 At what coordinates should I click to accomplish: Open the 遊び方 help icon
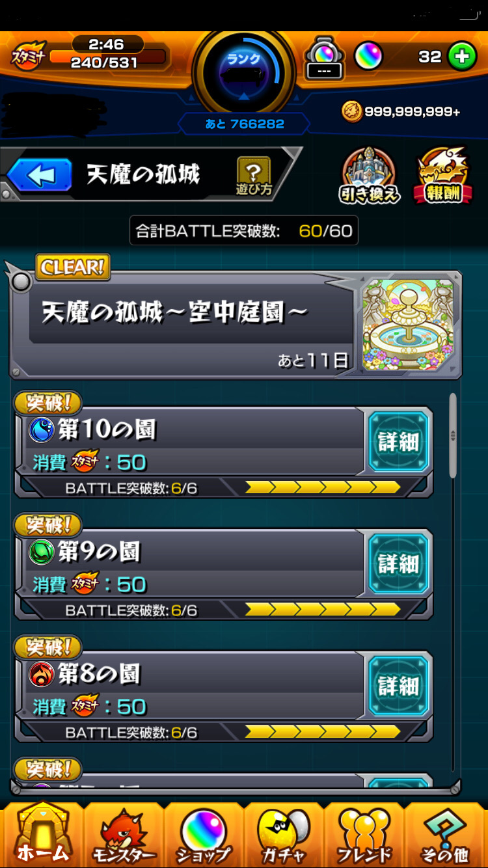pos(253,176)
